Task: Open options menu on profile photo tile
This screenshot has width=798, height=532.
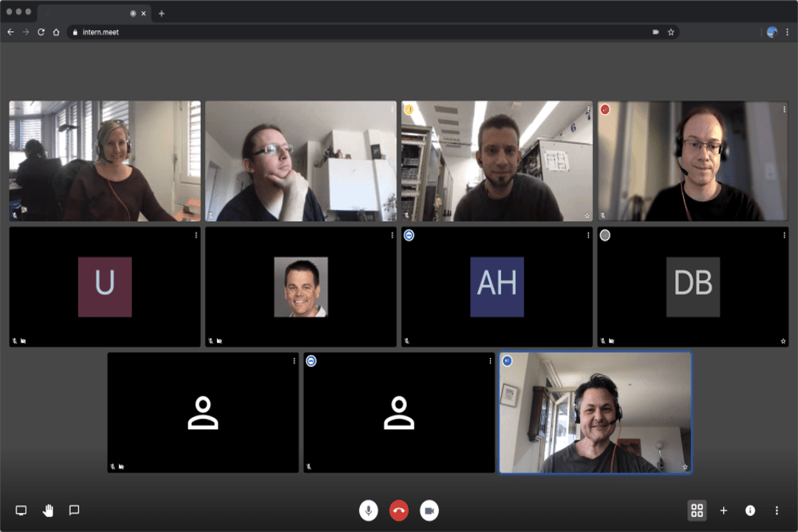Action: (x=392, y=235)
